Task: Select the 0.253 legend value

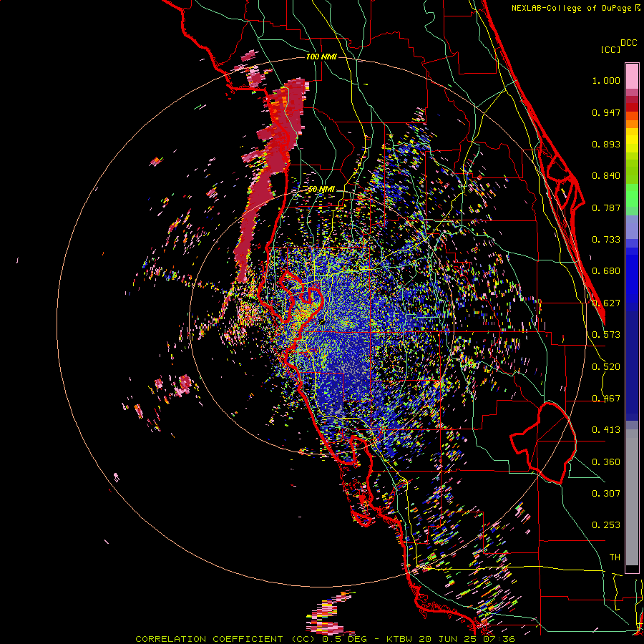Action: 606,525
